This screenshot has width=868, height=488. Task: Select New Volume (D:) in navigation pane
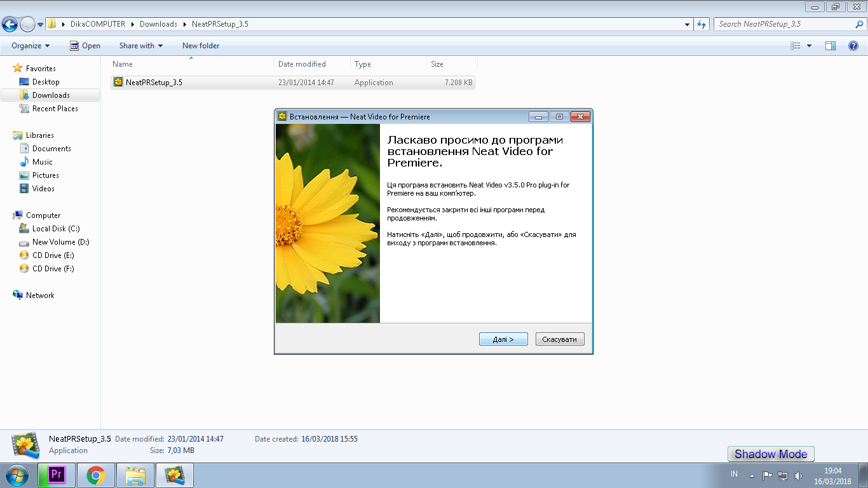click(61, 241)
